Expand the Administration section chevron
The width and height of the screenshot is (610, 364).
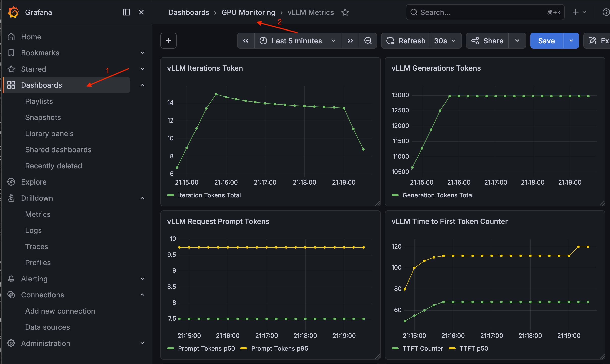142,343
